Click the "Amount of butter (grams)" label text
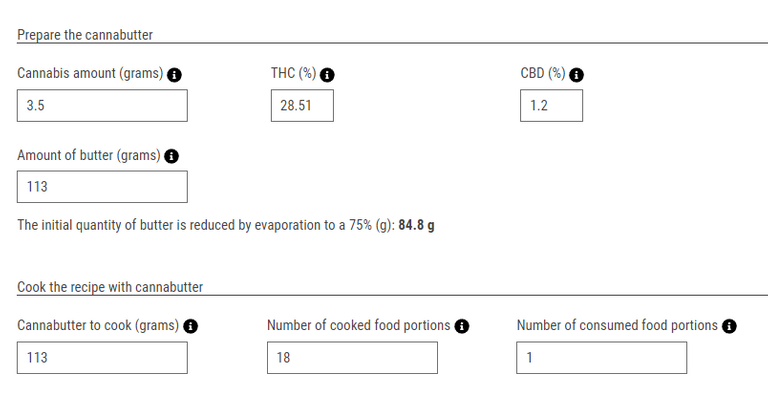Screen dimensions: 768x402 coord(89,155)
